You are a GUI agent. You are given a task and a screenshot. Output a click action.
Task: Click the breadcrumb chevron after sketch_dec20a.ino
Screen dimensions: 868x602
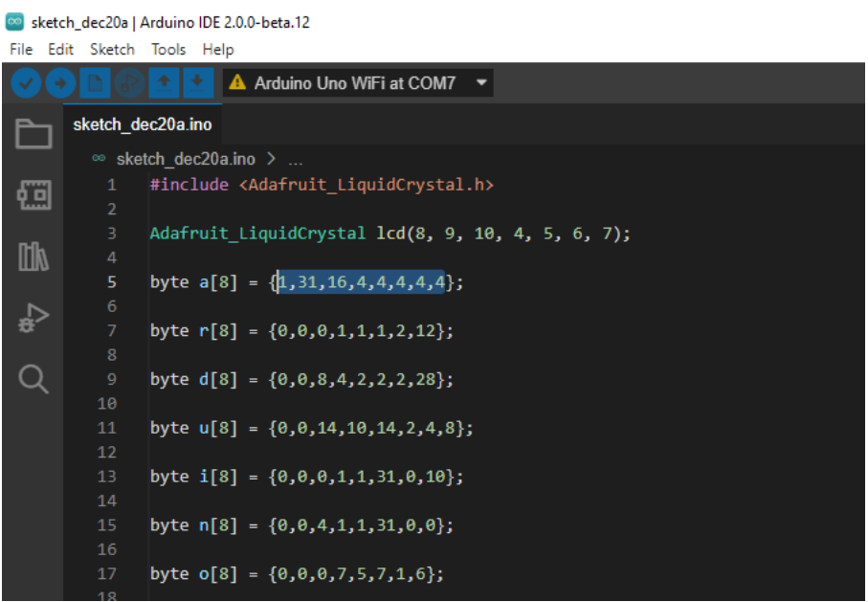click(271, 159)
